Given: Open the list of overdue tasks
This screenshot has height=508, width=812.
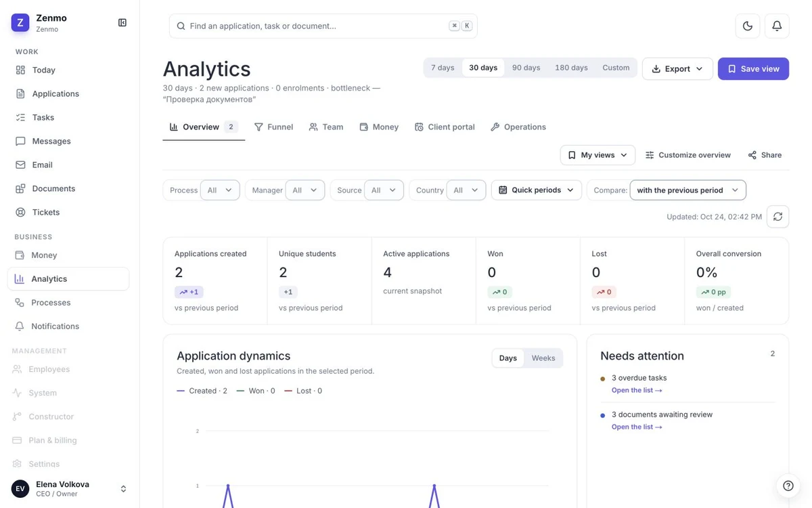Looking at the screenshot, I should 637,390.
